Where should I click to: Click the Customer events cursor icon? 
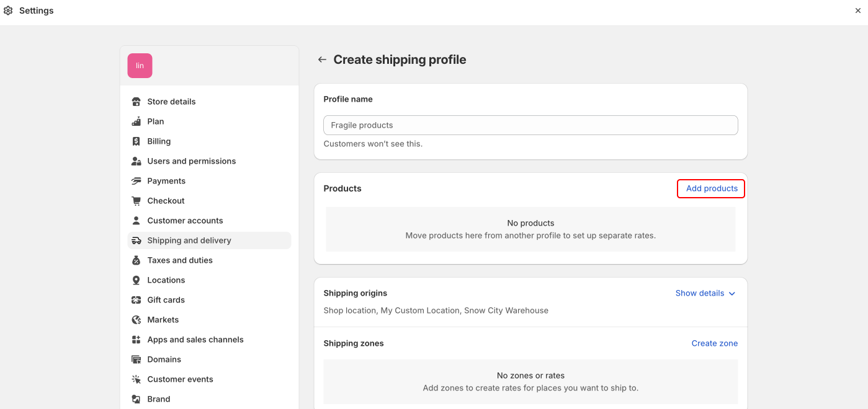tap(136, 379)
